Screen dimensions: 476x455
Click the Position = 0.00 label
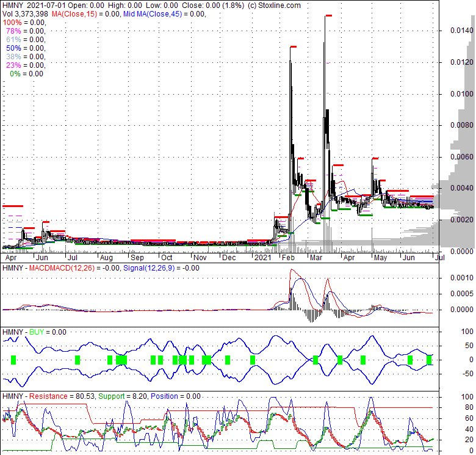176,396
